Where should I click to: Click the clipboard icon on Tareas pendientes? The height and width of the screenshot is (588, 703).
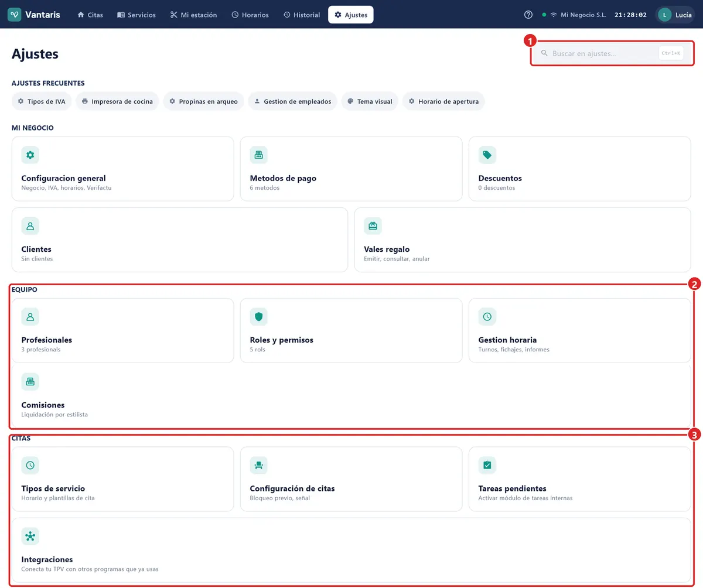(487, 466)
